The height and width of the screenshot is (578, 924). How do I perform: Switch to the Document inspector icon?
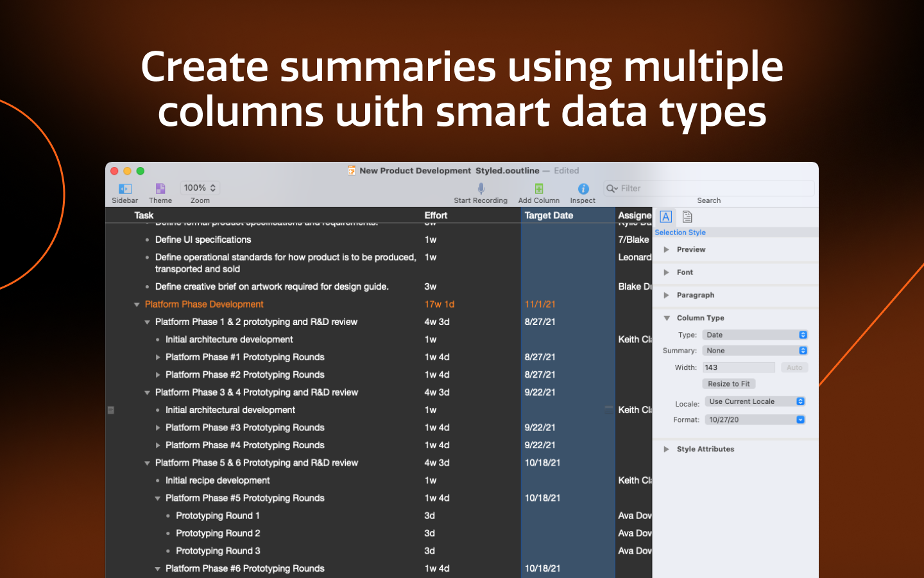(687, 217)
